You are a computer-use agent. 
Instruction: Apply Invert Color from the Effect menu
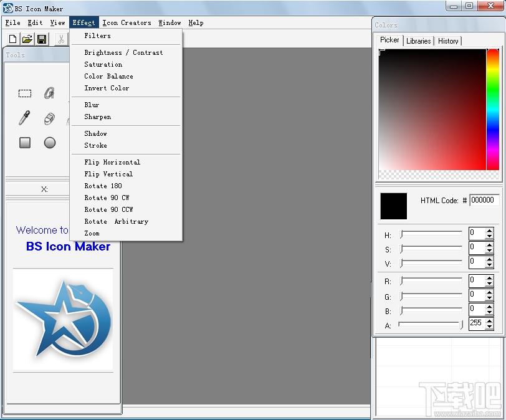click(x=107, y=88)
